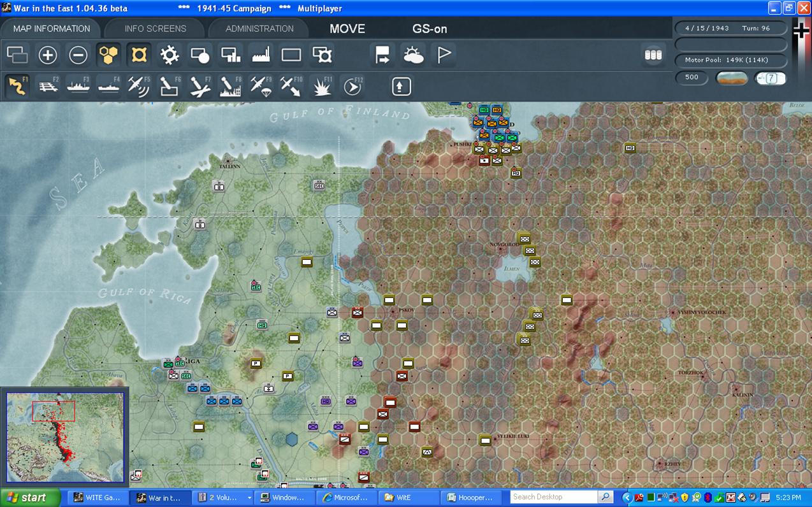812x507 pixels.
Task: Click the boxed up-arrow icon
Action: pyautogui.click(x=401, y=86)
